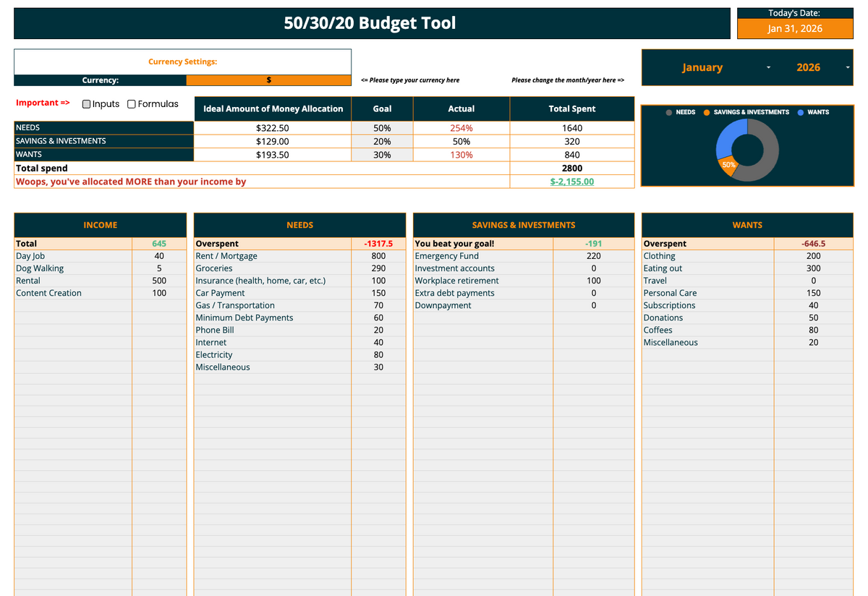Image resolution: width=868 pixels, height=596 pixels.
Task: Select the 50/30/20 Budget Tool title
Action: coord(370,23)
